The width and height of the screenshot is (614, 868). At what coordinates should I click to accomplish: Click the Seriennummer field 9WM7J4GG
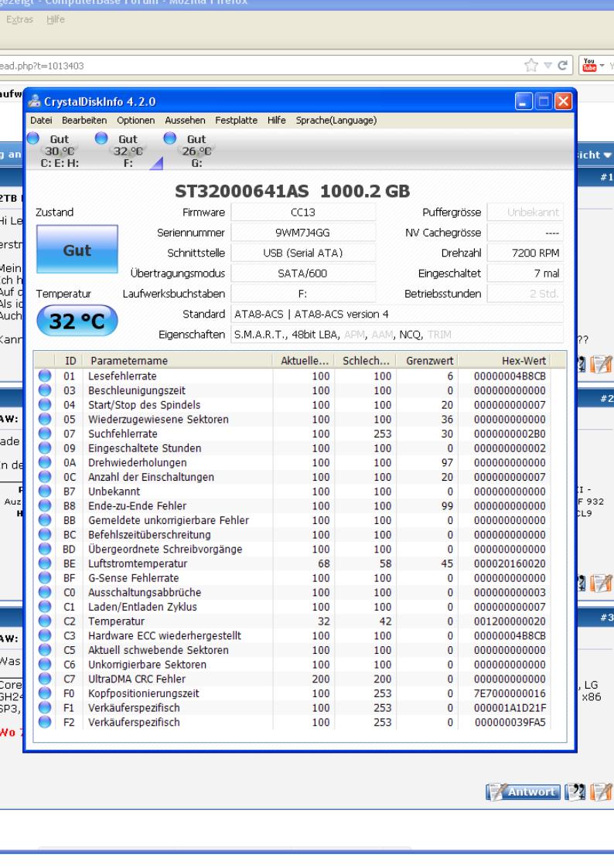point(303,233)
